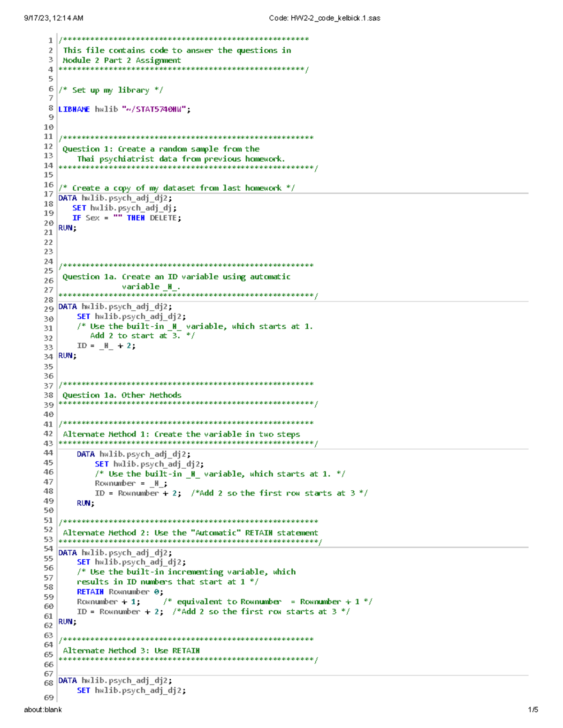Image resolution: width=563 pixels, height=728 pixels.
Task: Click 'DATA hwlib.psych_adj_dj2;' on line 17
Action: (x=115, y=198)
